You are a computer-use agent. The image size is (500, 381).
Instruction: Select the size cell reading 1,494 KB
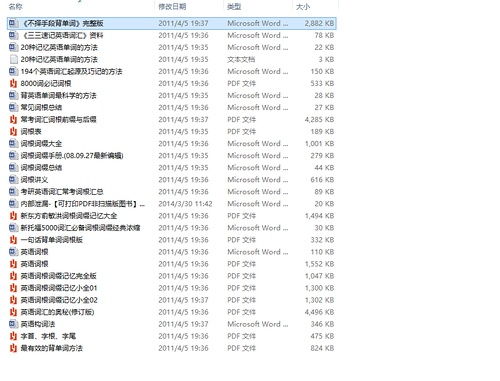pyautogui.click(x=319, y=216)
